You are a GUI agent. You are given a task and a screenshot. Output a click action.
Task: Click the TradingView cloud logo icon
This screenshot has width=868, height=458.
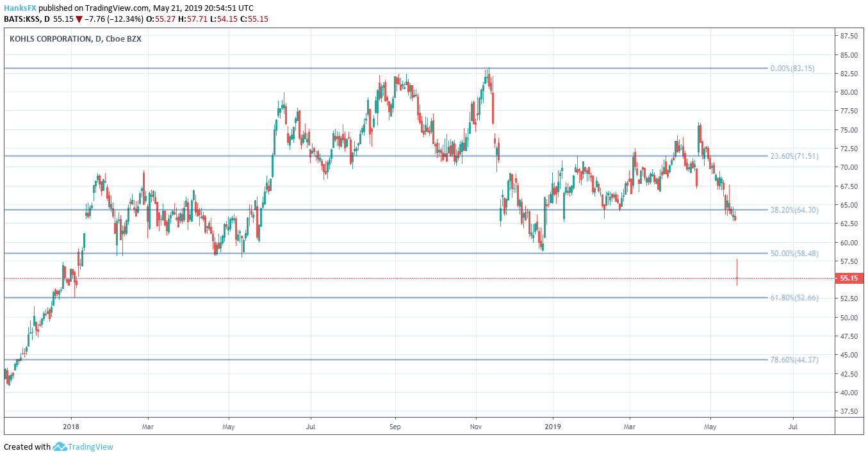coord(60,446)
